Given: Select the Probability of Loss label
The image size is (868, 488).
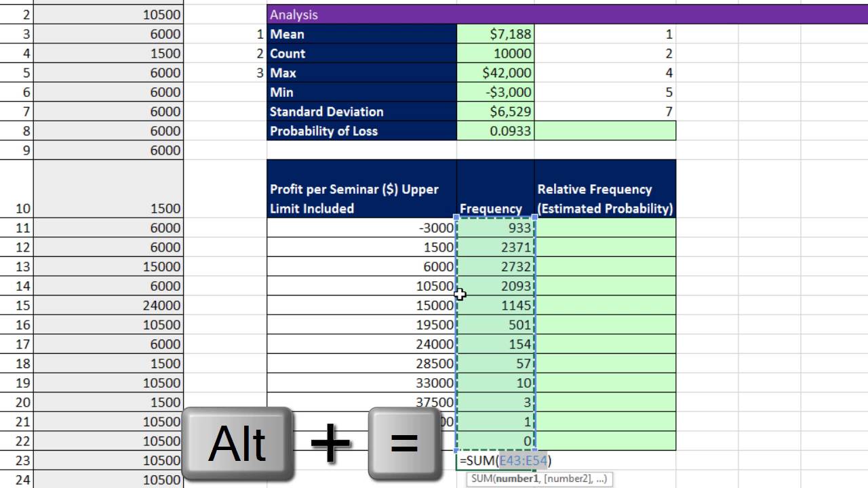Looking at the screenshot, I should [362, 131].
